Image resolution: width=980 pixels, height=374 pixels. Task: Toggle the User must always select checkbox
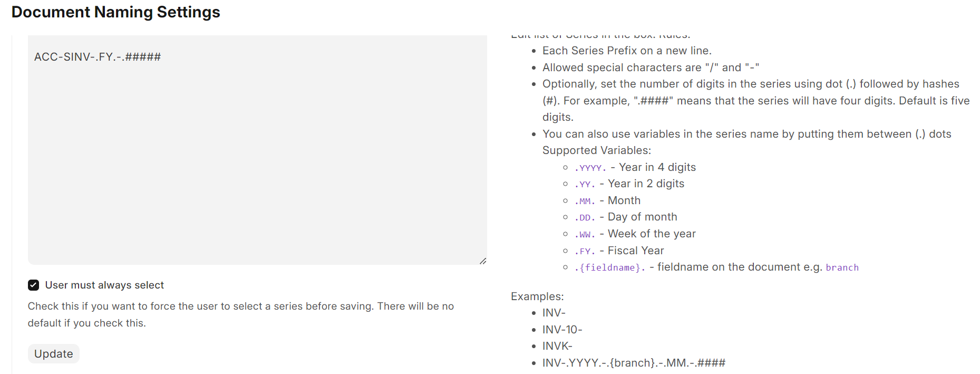pyautogui.click(x=34, y=285)
